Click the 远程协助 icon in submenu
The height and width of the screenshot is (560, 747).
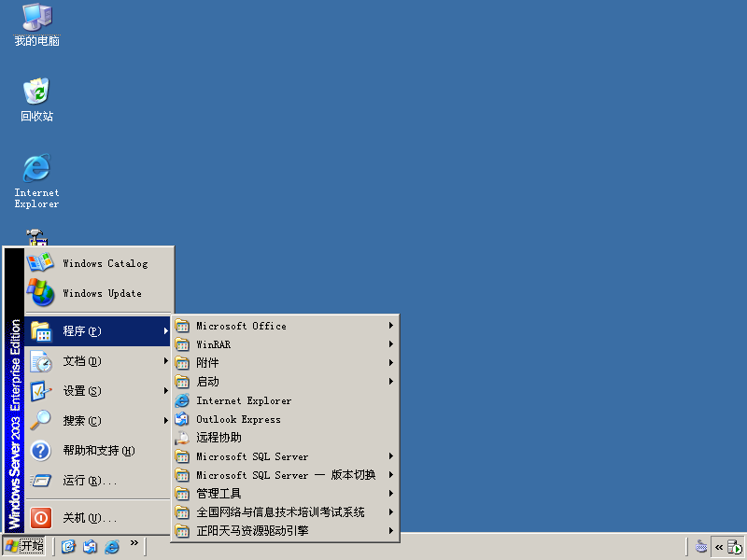coord(182,438)
